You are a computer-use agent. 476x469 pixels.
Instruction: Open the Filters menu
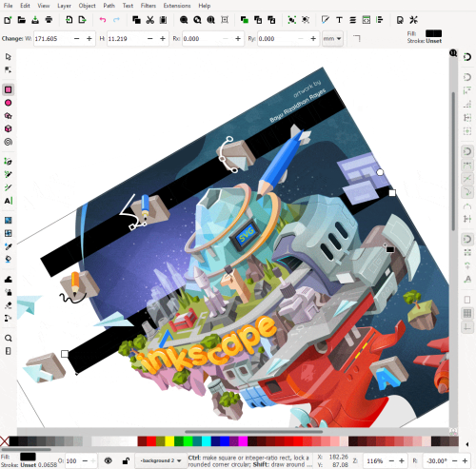149,6
